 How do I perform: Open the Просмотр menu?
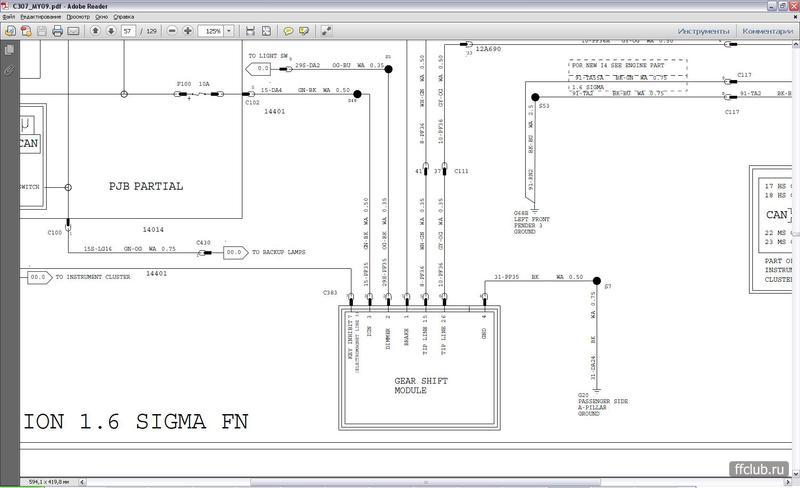coord(78,17)
